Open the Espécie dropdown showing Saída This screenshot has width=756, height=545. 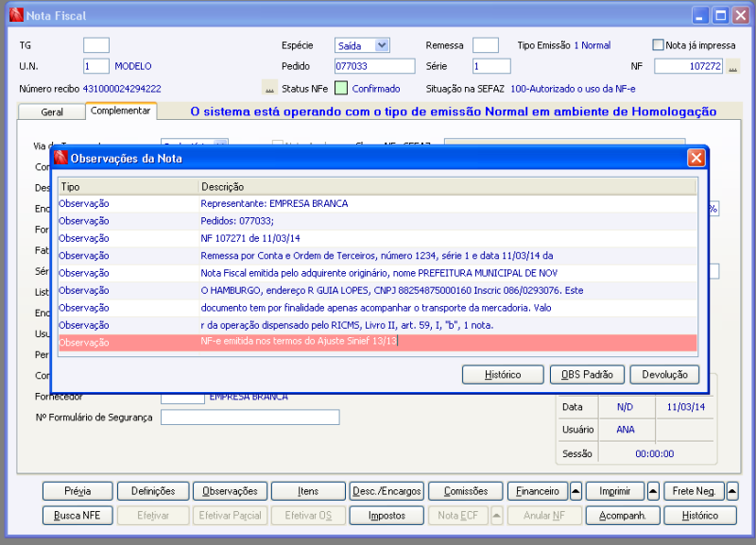pos(382,45)
